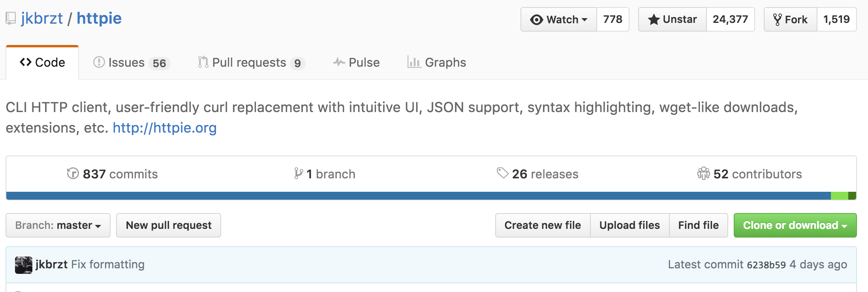Click the commits history clock icon
The width and height of the screenshot is (868, 292).
pos(73,173)
